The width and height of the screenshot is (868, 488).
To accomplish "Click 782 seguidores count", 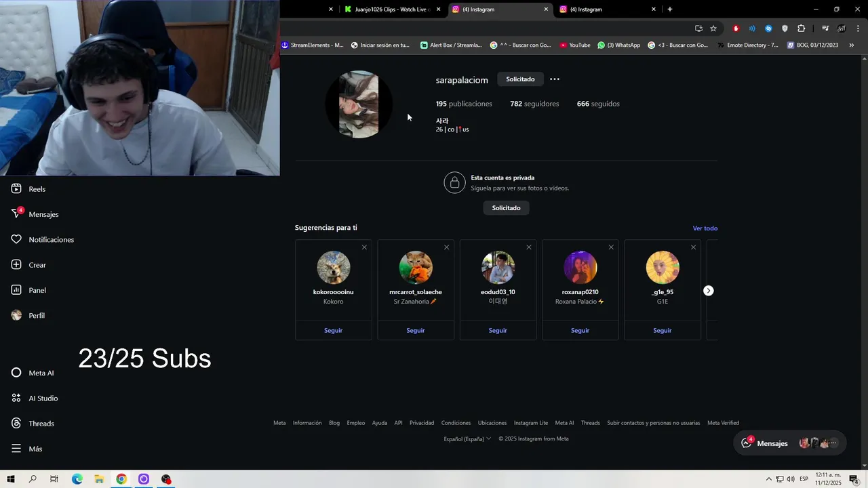I will pos(534,104).
